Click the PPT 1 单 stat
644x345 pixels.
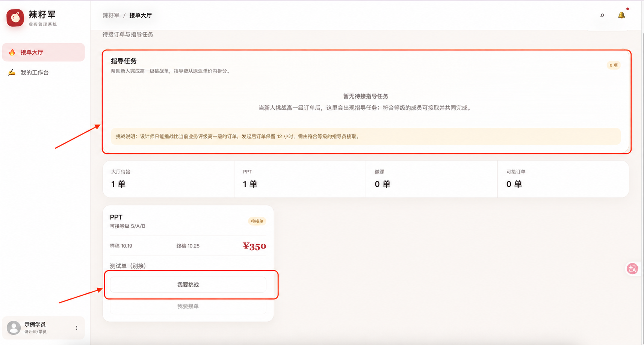(300, 179)
